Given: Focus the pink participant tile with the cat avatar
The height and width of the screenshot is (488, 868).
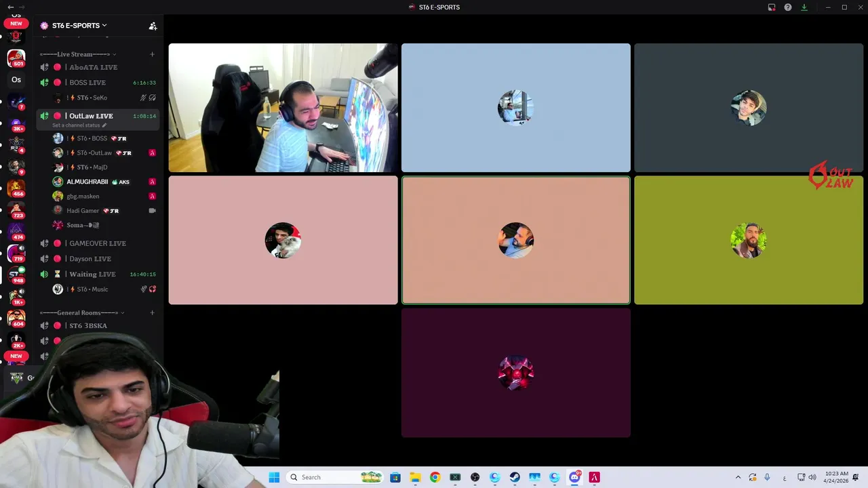Looking at the screenshot, I should coord(283,241).
